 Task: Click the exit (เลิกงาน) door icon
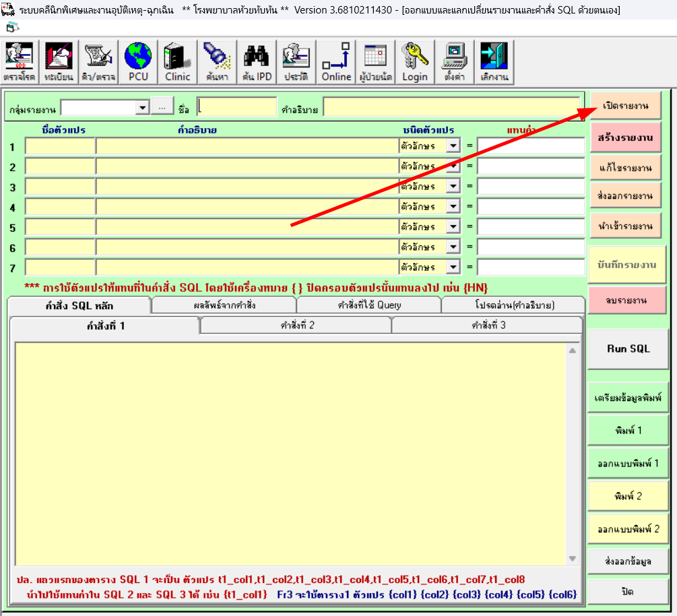pyautogui.click(x=494, y=63)
